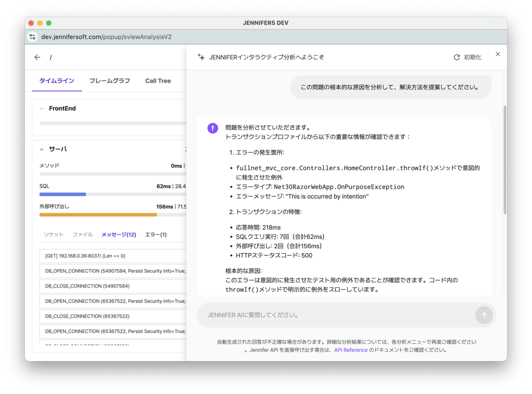Select the タイムライン tab
The width and height of the screenshot is (532, 394).
(57, 81)
